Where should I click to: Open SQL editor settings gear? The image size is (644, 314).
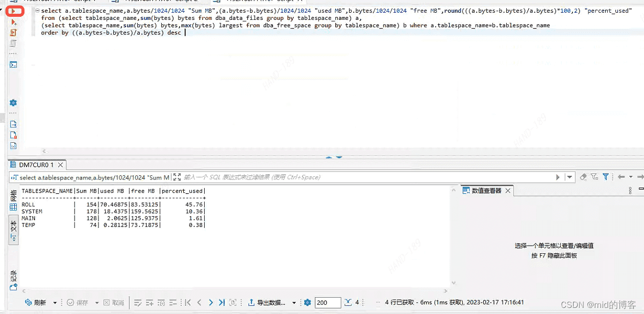point(14,103)
